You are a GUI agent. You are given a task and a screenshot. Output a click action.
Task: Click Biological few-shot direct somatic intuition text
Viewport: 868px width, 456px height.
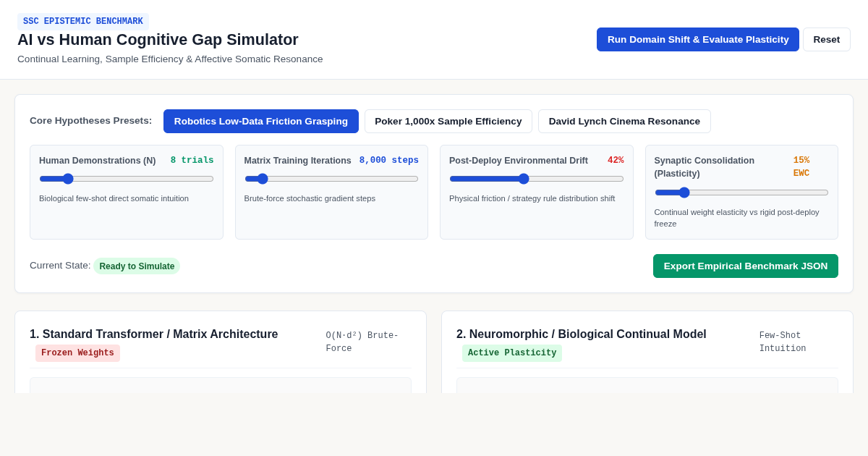pyautogui.click(x=114, y=198)
